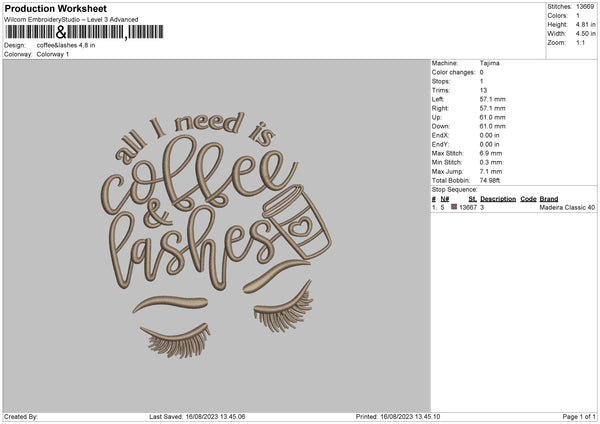Image resolution: width=600 pixels, height=424 pixels.
Task: Click the Production Worksheet title
Action: (x=55, y=8)
